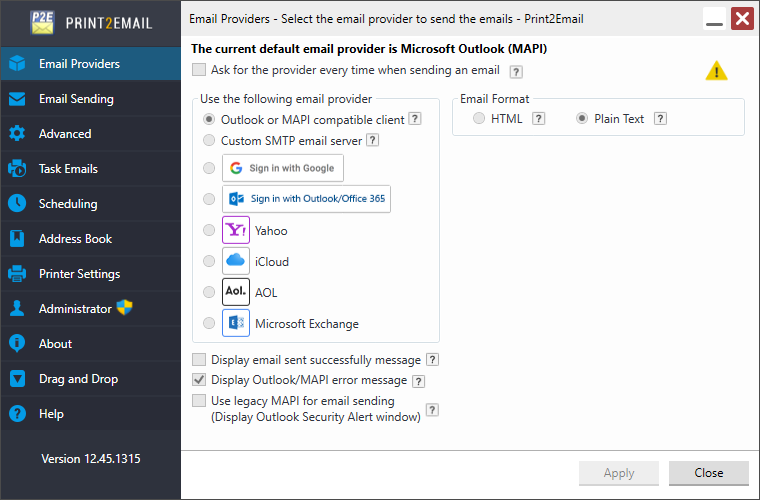Click Sign in with Outlook/Office 365 button
Viewport: 760px width, 500px height.
tap(306, 199)
